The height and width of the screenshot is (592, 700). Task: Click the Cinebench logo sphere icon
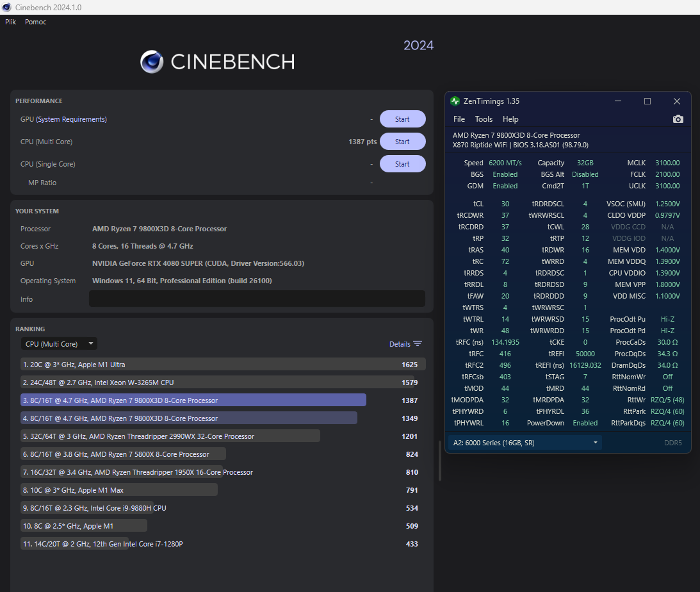click(152, 62)
